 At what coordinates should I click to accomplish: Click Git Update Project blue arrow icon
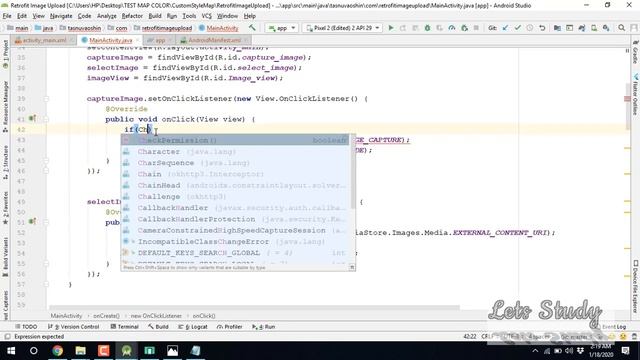pyautogui.click(x=505, y=28)
